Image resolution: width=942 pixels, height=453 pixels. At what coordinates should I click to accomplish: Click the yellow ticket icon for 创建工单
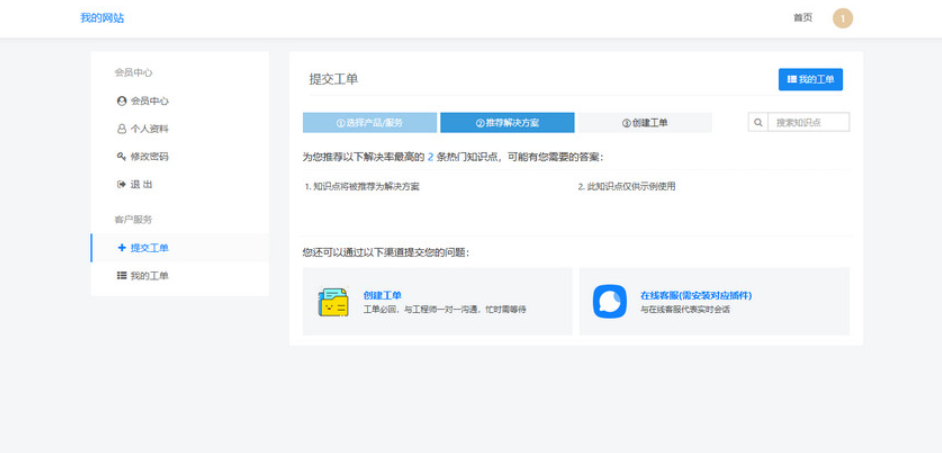(333, 301)
